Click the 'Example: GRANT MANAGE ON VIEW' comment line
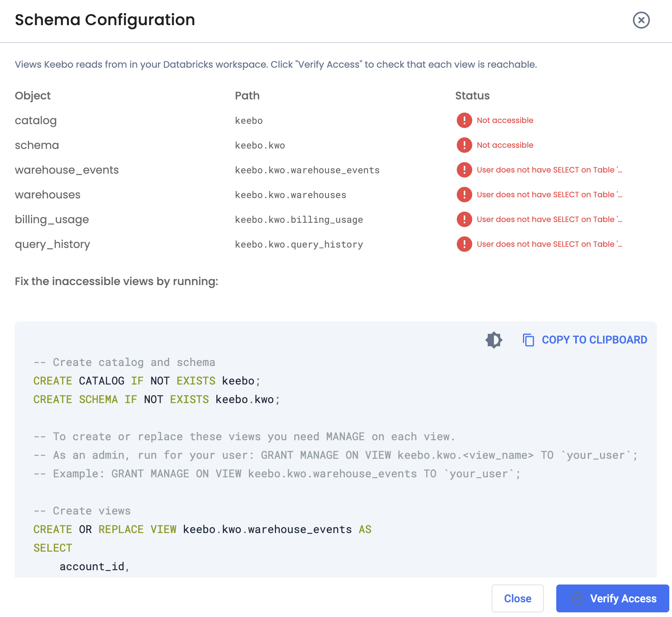Screen dimensions: 672x617 [x=277, y=474]
